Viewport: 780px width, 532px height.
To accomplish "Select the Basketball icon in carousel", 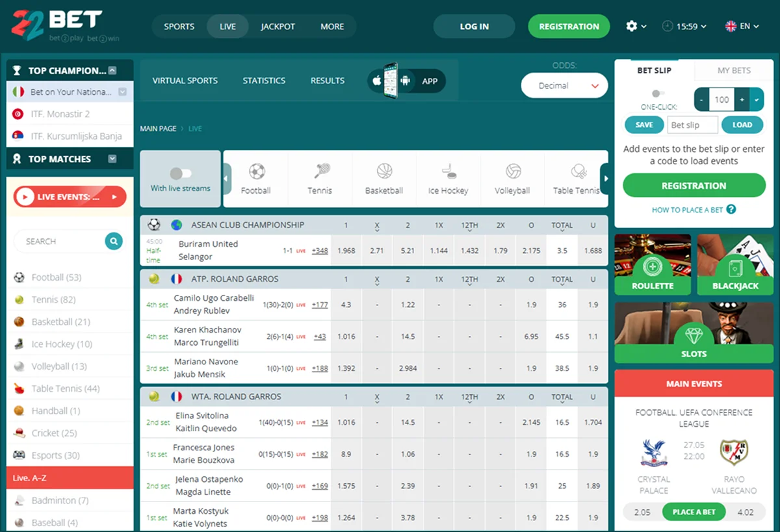I will pos(384,171).
